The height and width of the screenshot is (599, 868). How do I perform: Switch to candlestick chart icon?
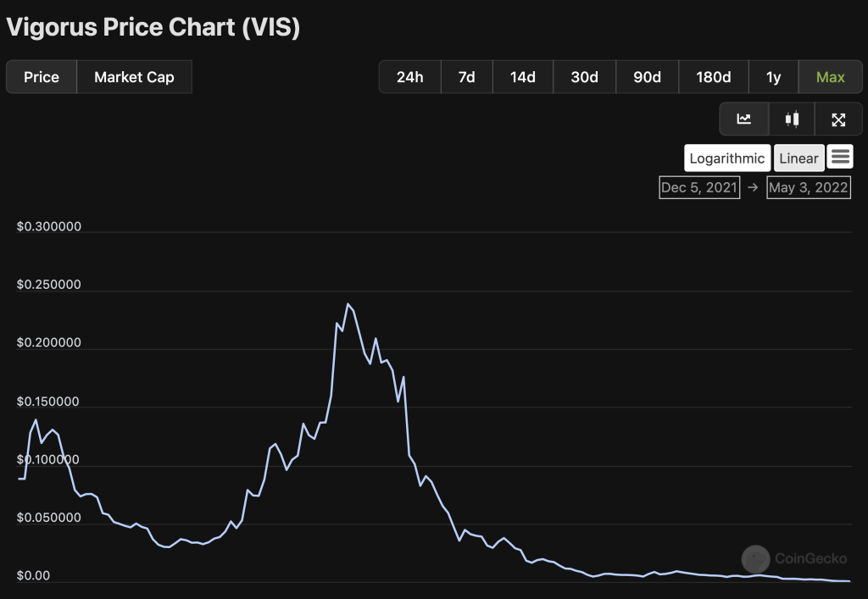click(792, 119)
